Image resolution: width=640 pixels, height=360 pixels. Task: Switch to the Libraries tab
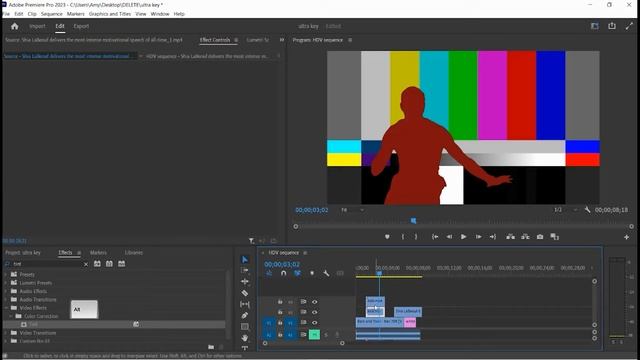[x=134, y=253]
